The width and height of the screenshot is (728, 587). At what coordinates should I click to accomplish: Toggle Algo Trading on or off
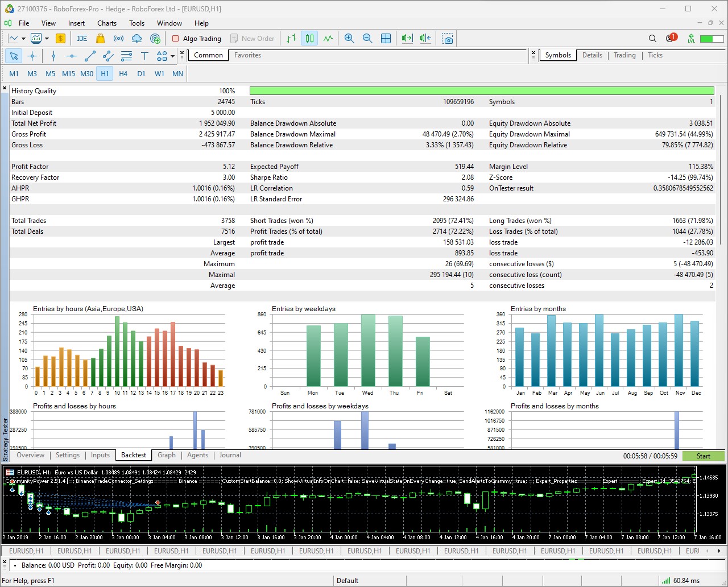[197, 39]
